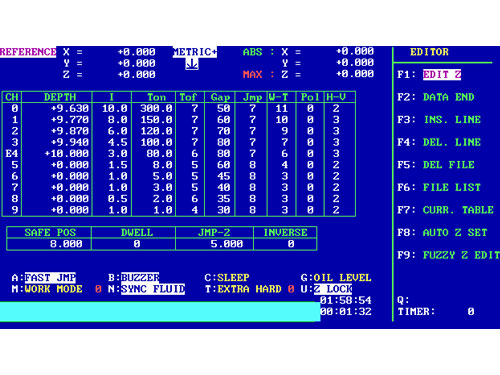Click the TIMER value field

click(470, 312)
